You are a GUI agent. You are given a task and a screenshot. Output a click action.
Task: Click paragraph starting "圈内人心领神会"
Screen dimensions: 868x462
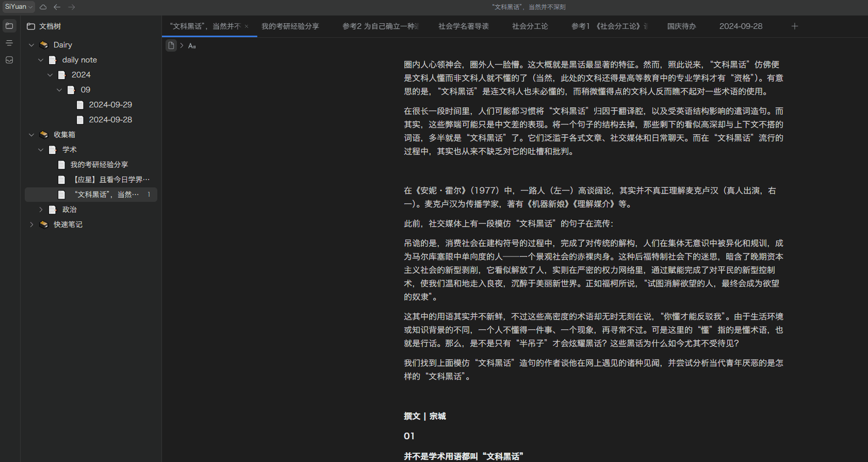pos(594,78)
